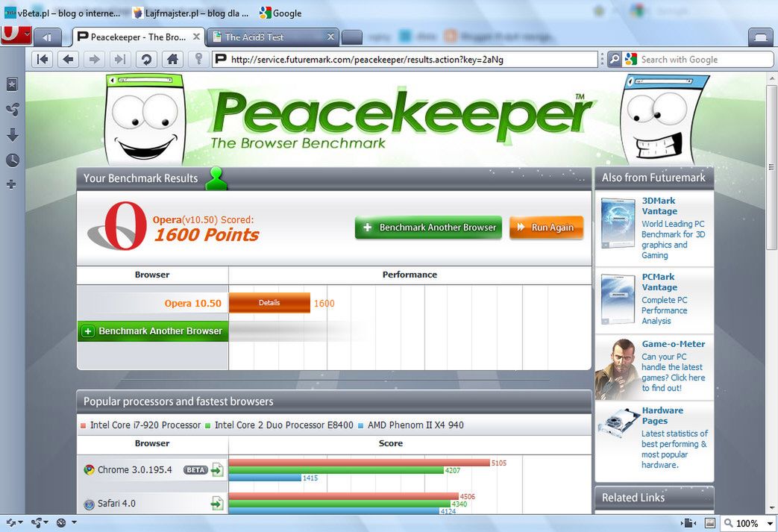Click the Fast Forward navigation button
Screen dimensions: 778x532
click(x=120, y=60)
